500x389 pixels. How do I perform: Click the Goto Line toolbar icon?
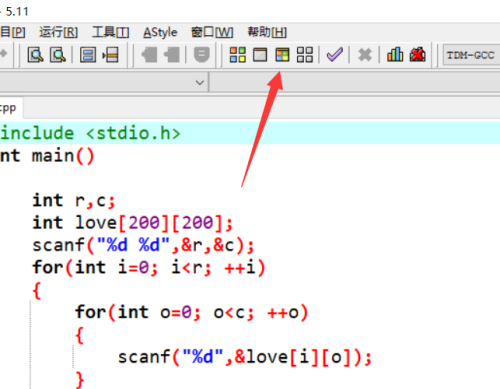click(x=110, y=55)
